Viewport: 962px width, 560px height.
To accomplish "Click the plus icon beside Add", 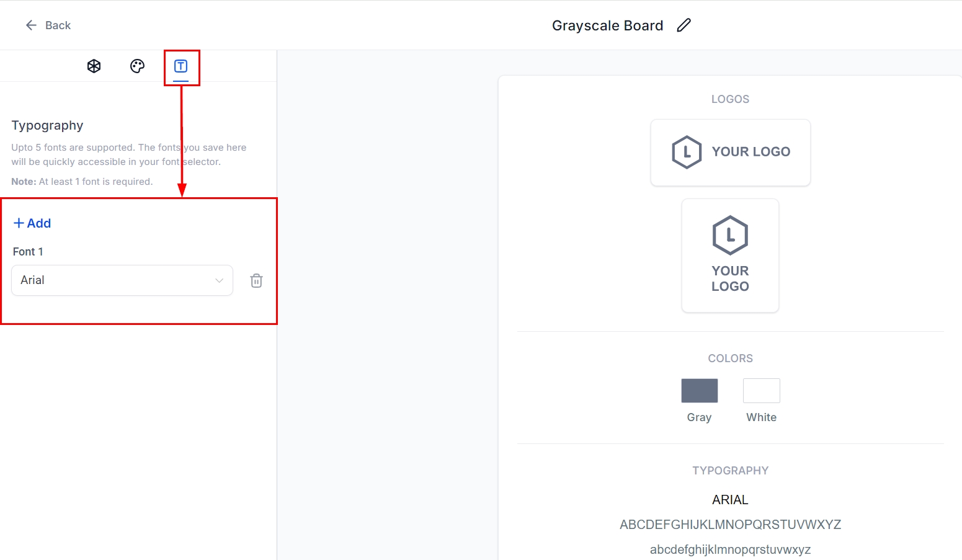I will (x=19, y=223).
